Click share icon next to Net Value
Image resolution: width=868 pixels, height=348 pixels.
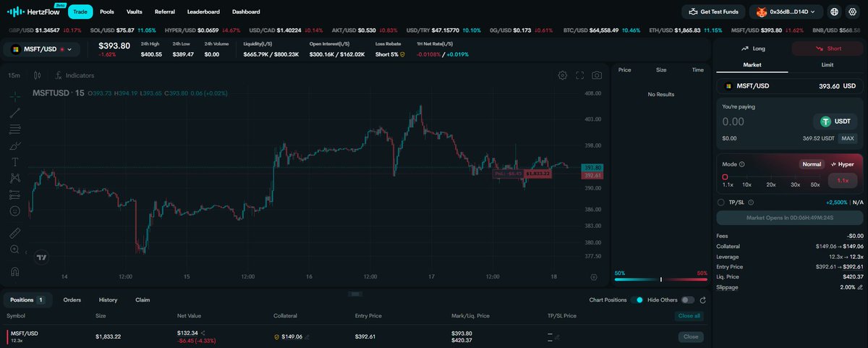pyautogui.click(x=203, y=333)
